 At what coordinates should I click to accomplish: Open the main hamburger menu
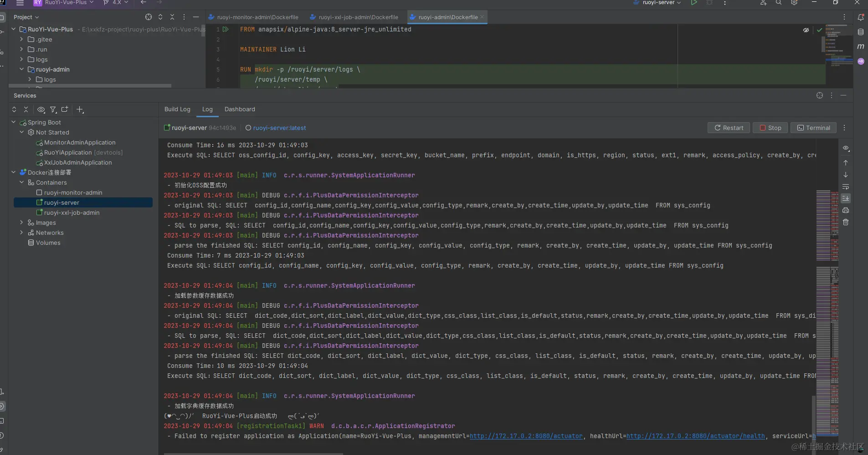[x=20, y=3]
